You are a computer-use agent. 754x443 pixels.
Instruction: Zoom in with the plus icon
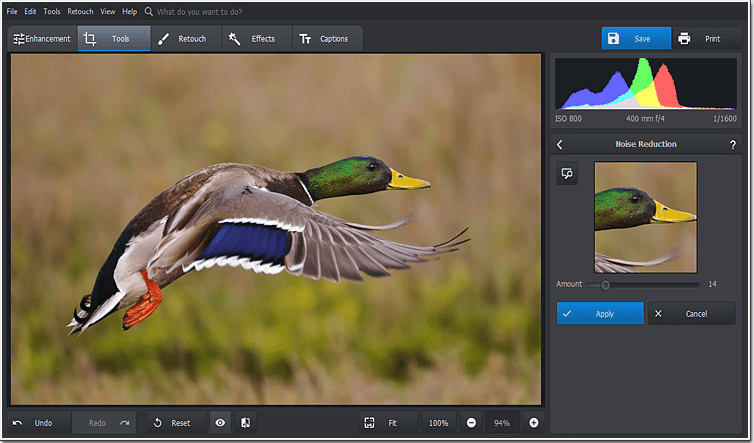534,423
